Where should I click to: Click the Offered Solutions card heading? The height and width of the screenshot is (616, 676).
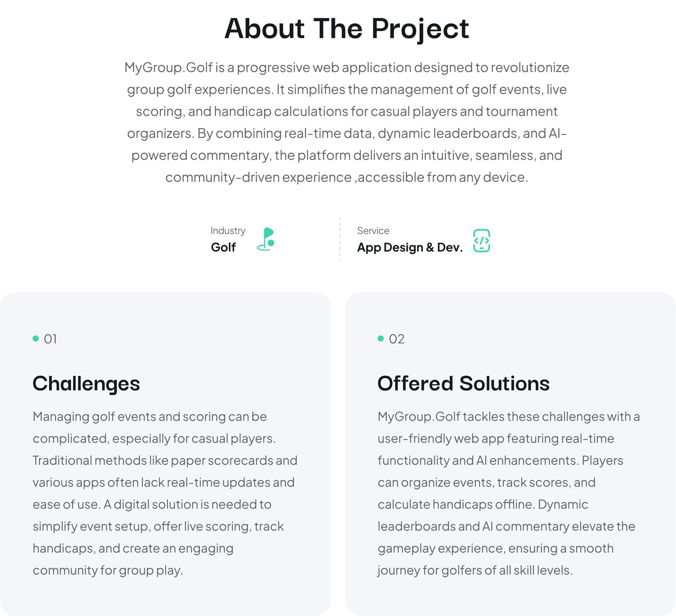point(463,383)
